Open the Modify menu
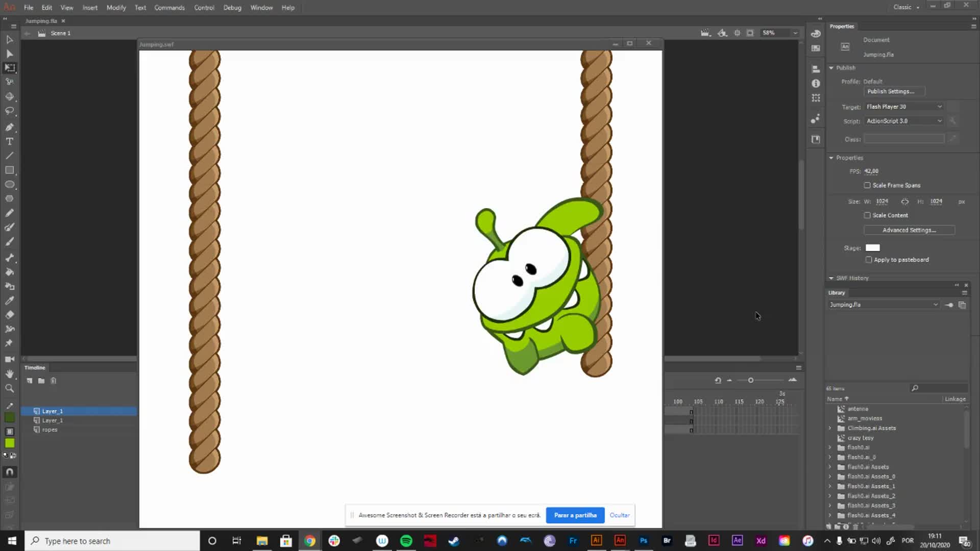This screenshot has height=551, width=980. click(x=116, y=8)
